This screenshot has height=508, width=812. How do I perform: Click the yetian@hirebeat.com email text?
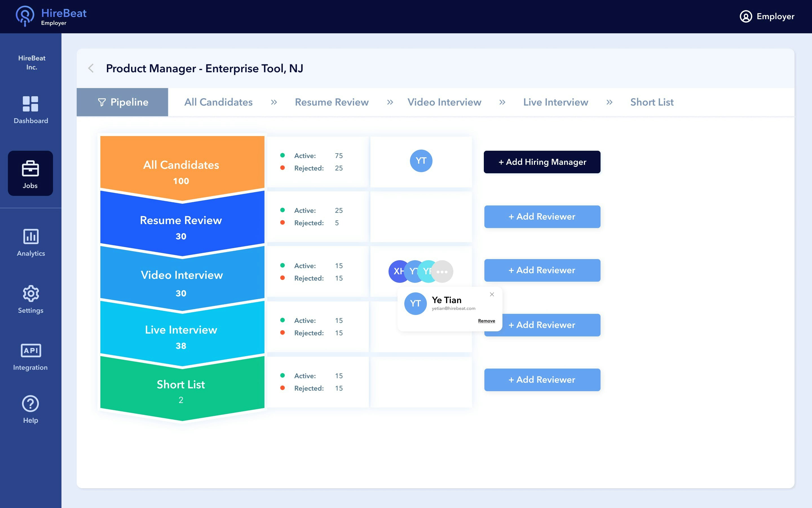click(453, 308)
